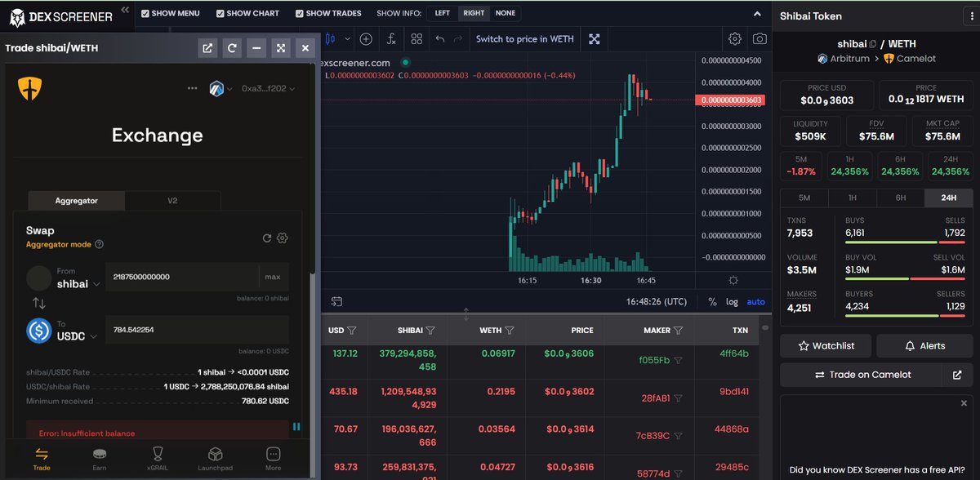This screenshot has width=980, height=480.
Task: Select the 1H stats tab
Action: click(853, 198)
